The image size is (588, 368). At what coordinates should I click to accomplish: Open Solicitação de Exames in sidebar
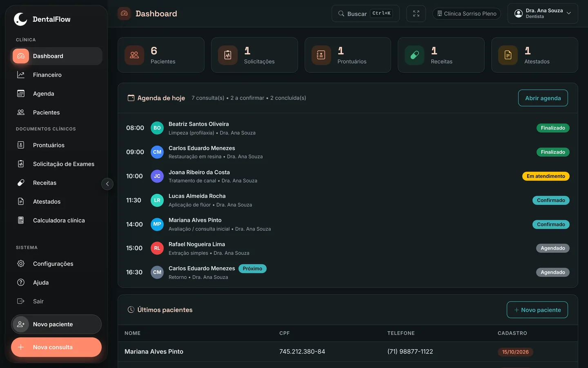(x=56, y=164)
